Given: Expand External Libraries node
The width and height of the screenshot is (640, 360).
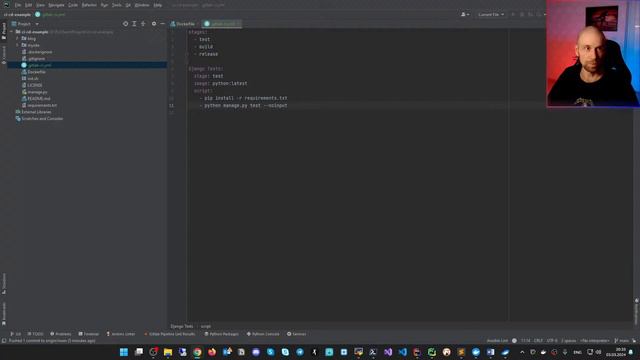Looking at the screenshot, I should click(36, 112).
